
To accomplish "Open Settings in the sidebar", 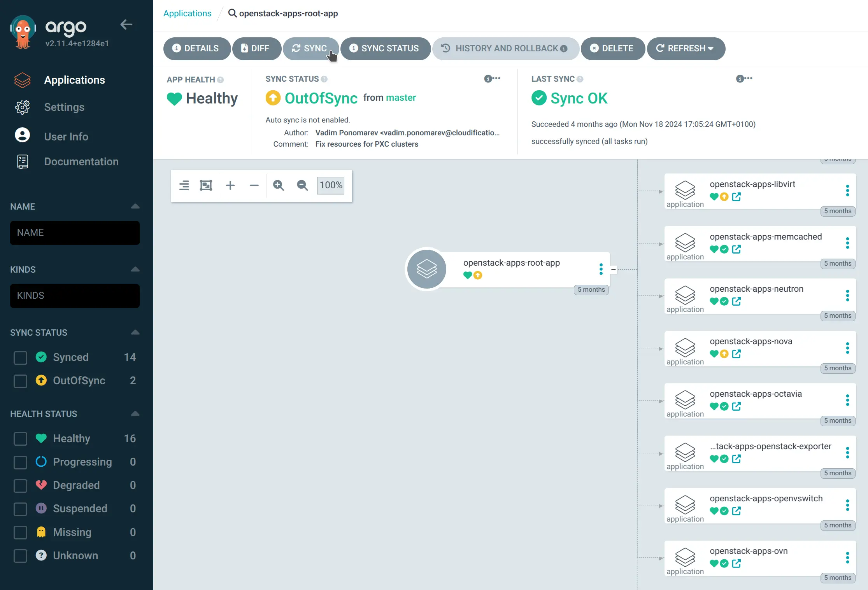I will (x=64, y=107).
